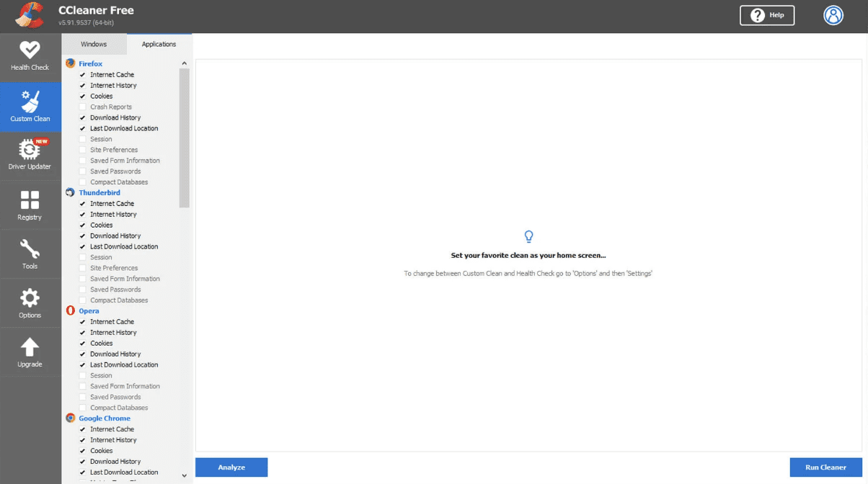Uncheck Firefox Internet History
This screenshot has height=484, width=868.
tap(83, 86)
